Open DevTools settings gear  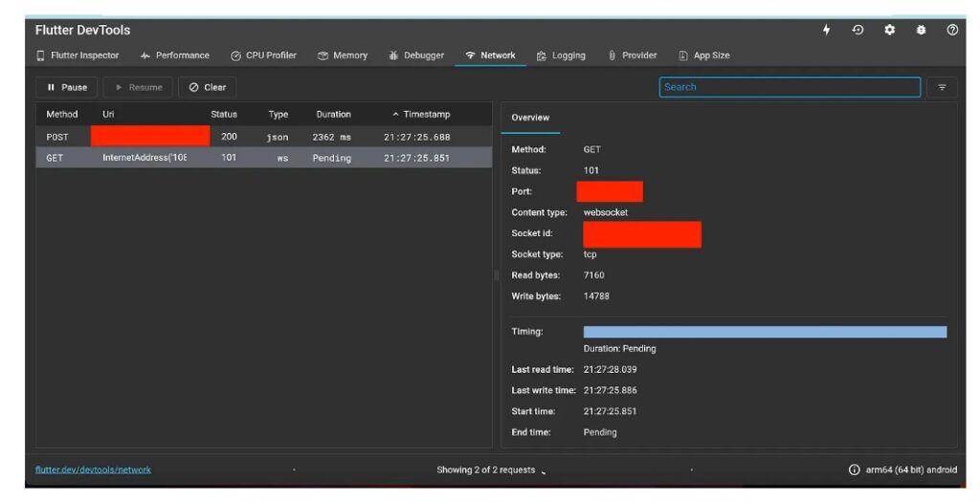click(889, 30)
